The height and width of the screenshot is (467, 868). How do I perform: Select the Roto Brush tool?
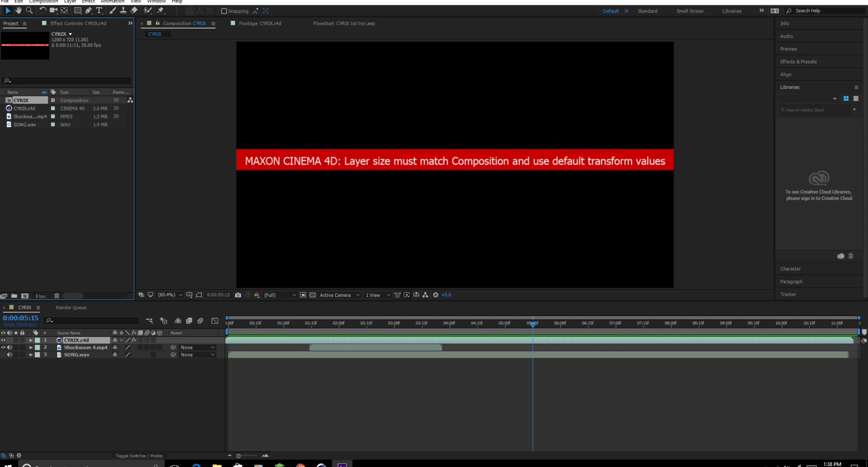click(x=148, y=10)
